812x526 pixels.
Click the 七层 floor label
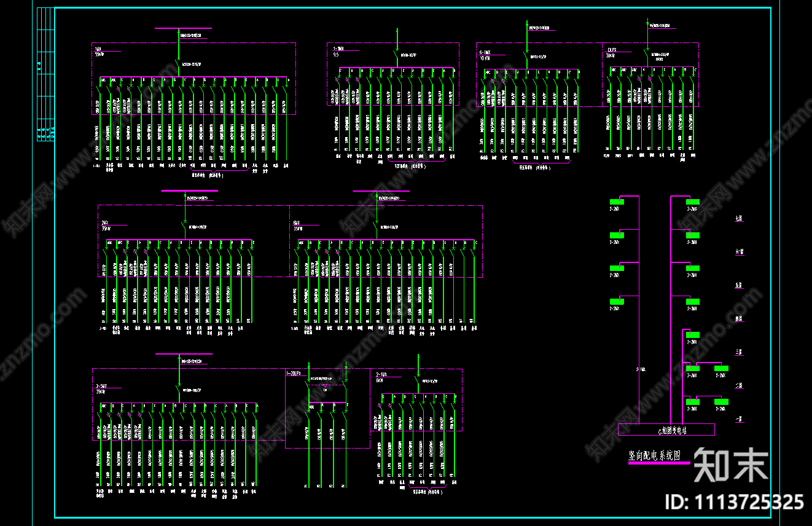coord(739,218)
